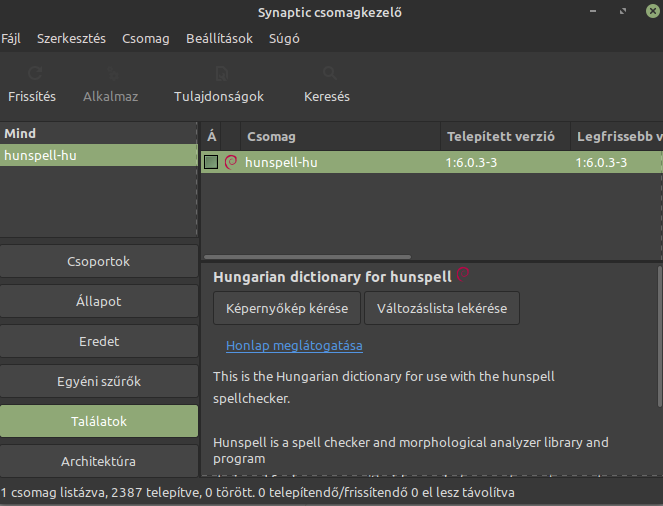The width and height of the screenshot is (663, 506).
Task: Sort by the Legfrissebb verzió column header
Action: [x=617, y=137]
